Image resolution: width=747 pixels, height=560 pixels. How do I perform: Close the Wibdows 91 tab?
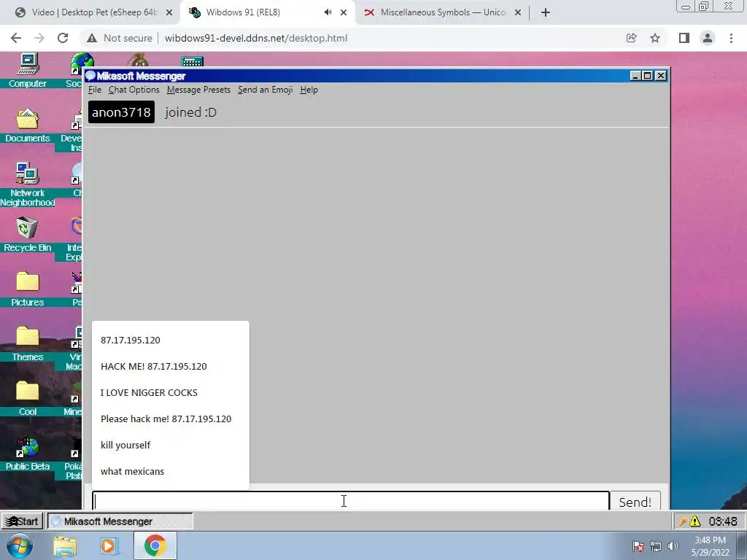344,12
